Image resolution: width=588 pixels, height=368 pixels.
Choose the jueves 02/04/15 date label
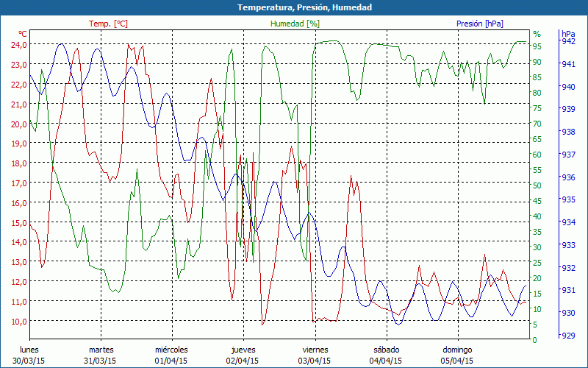(x=243, y=355)
